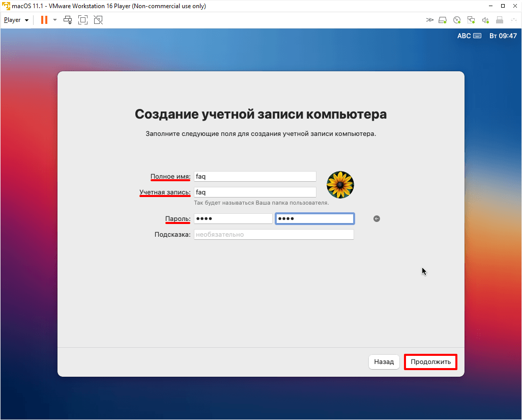This screenshot has height=420, width=522.
Task: Click the clock in macOS menu bar
Action: (503, 36)
